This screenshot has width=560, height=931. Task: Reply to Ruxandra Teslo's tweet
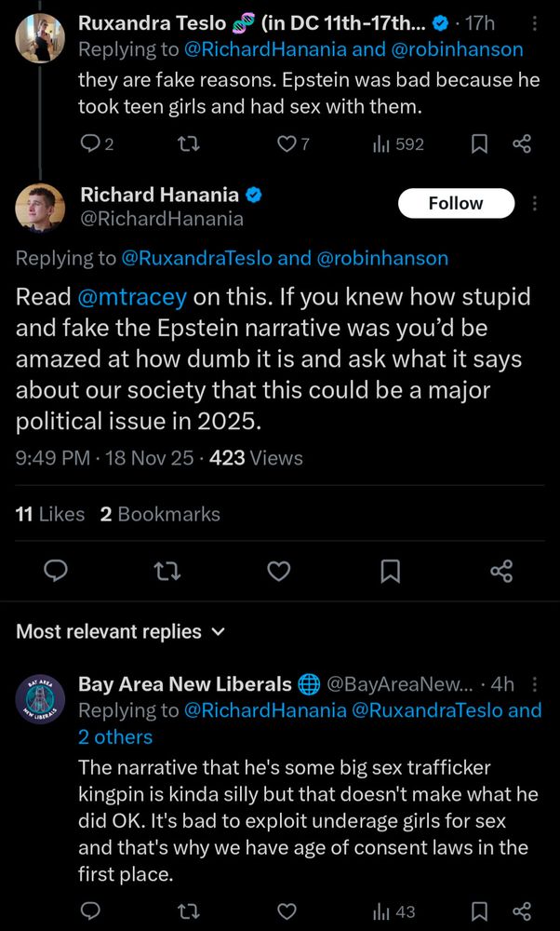coord(90,143)
